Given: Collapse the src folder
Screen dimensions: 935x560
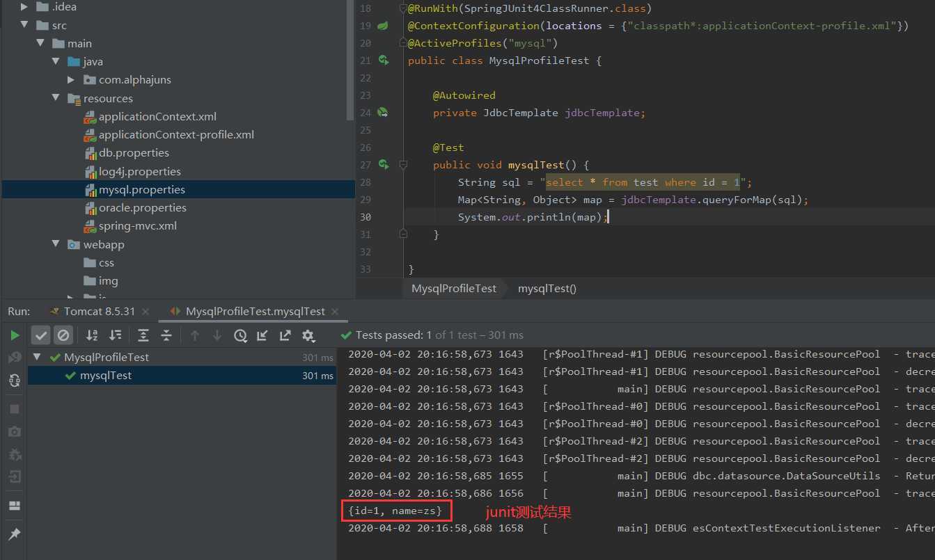Looking at the screenshot, I should coord(25,25).
